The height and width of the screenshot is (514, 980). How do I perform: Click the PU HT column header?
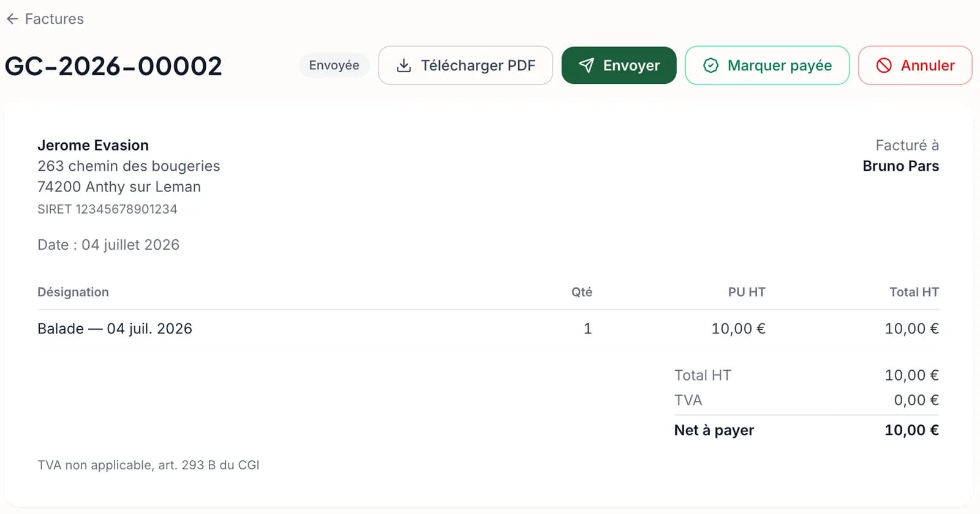pyautogui.click(x=747, y=292)
